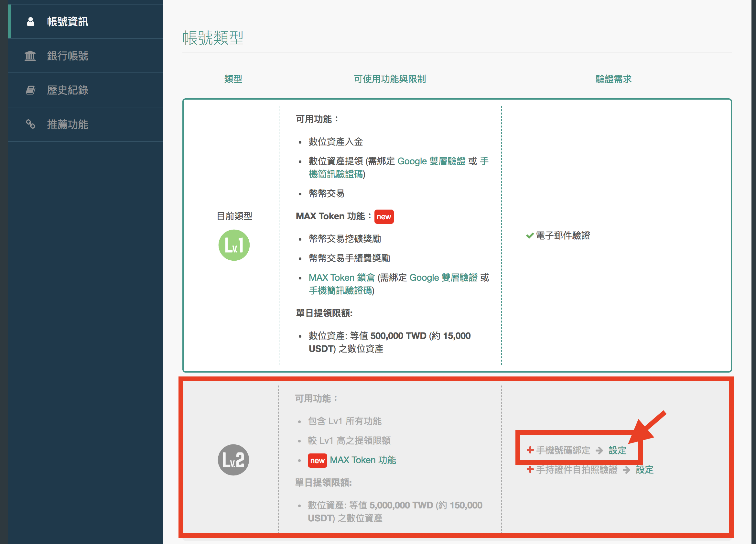
Task: Open 歷史紀錄 sidebar menu item
Action: [67, 90]
